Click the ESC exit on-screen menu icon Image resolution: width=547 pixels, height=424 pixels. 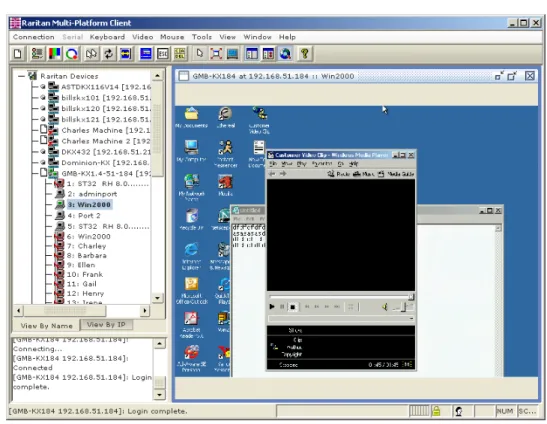[x=163, y=54]
